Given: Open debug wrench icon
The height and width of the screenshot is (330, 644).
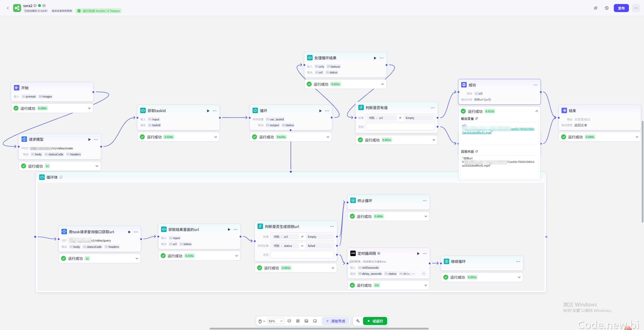Looking at the screenshot, I should [358, 321].
